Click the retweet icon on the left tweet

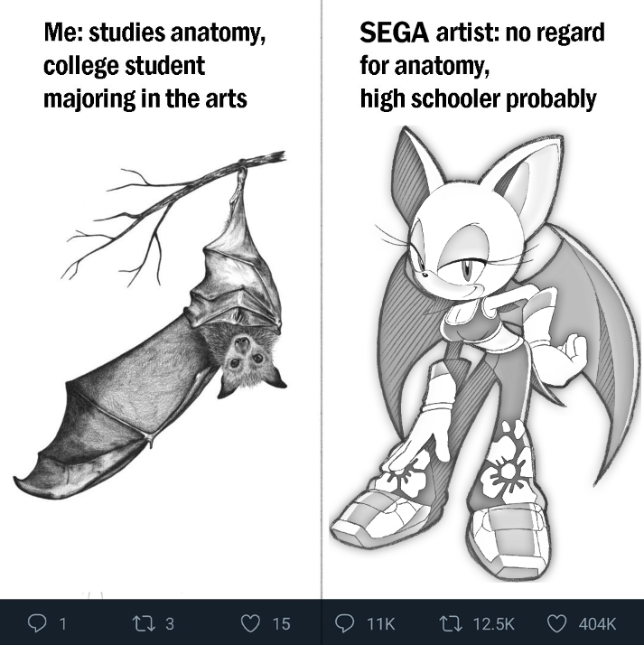(x=144, y=623)
